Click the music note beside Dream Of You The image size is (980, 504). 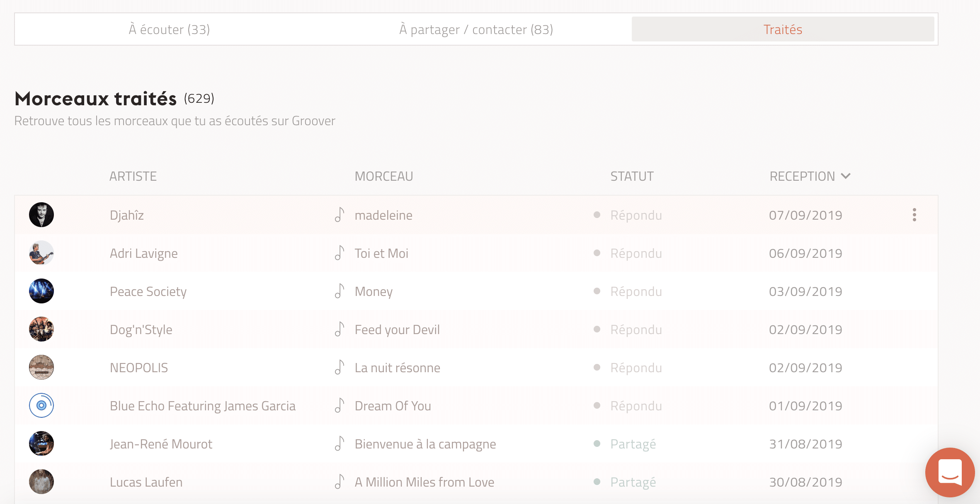click(340, 405)
